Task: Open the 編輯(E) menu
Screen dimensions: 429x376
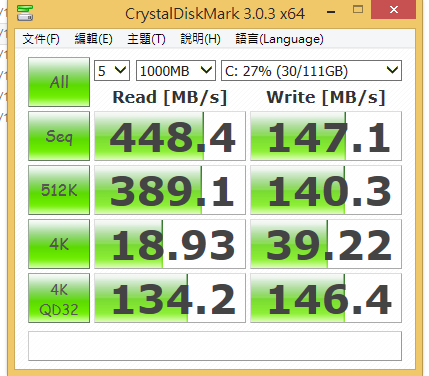Action: click(93, 39)
